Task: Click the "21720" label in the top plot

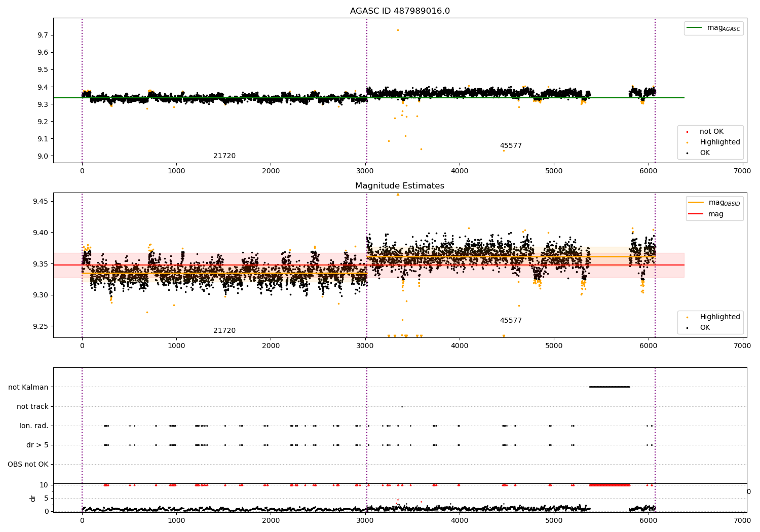Action: click(x=224, y=156)
